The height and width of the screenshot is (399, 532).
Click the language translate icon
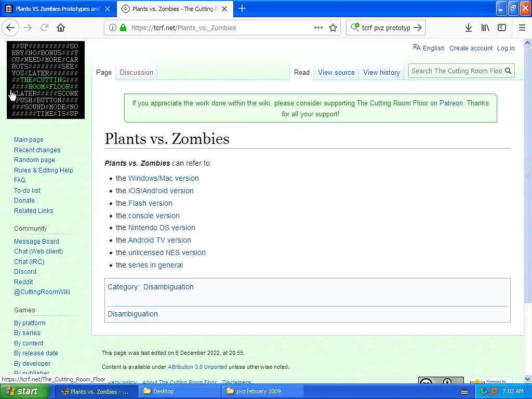(416, 47)
